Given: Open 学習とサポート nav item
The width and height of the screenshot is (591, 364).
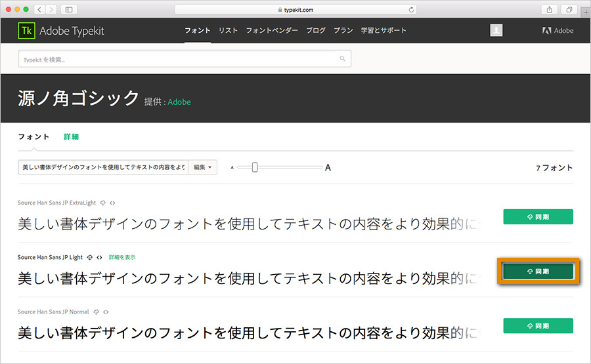Looking at the screenshot, I should point(383,30).
